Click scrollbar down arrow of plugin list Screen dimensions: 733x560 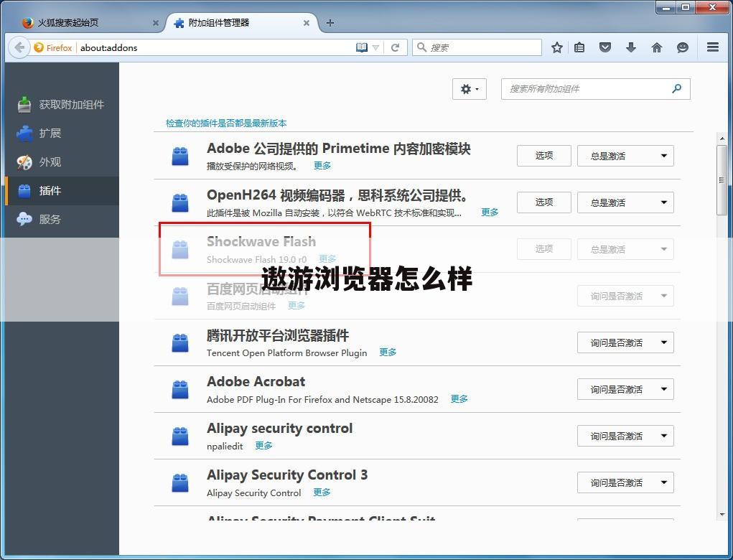(722, 515)
